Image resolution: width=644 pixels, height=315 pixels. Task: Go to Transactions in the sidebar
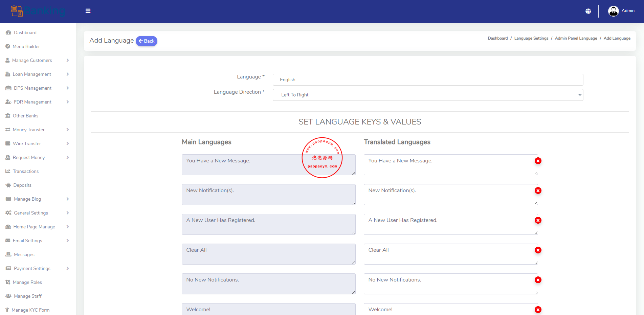point(26,171)
